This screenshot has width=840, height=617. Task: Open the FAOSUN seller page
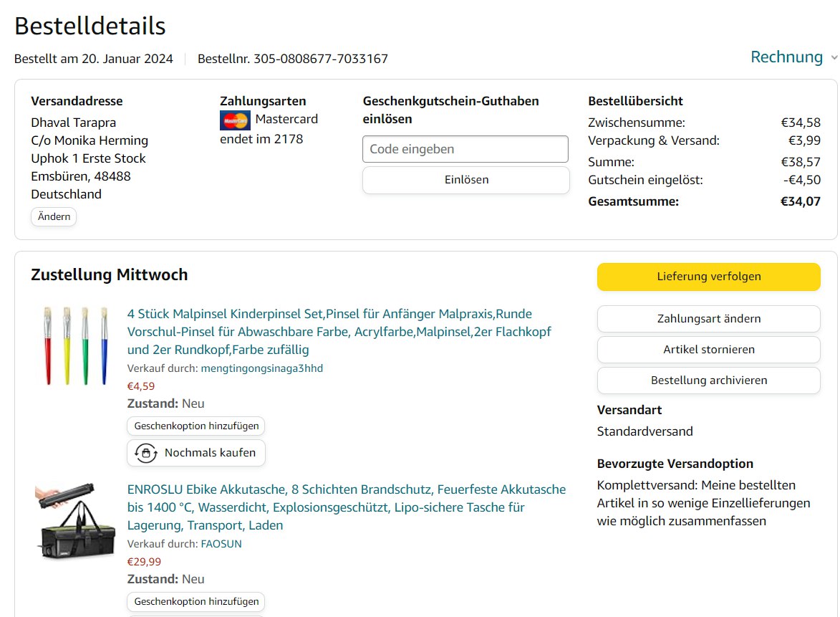click(x=221, y=544)
